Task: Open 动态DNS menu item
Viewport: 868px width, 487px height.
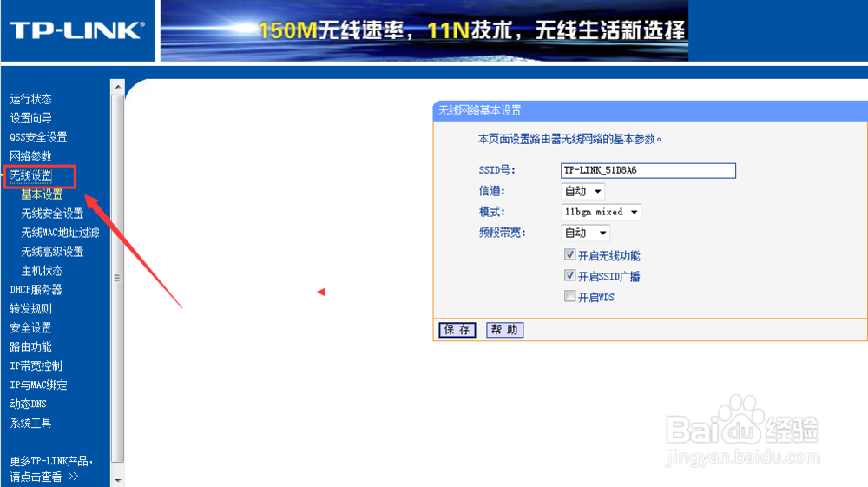Action: (x=29, y=404)
